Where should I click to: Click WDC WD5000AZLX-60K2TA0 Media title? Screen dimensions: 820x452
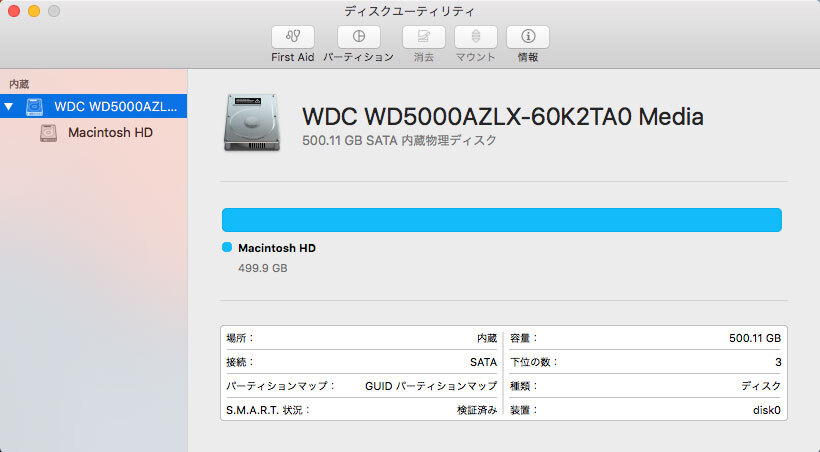pos(503,116)
